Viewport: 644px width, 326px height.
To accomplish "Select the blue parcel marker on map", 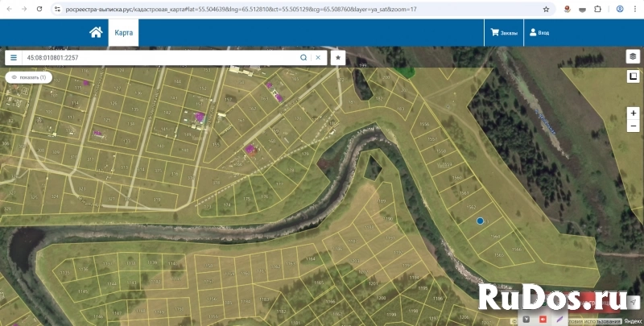I will [480, 220].
